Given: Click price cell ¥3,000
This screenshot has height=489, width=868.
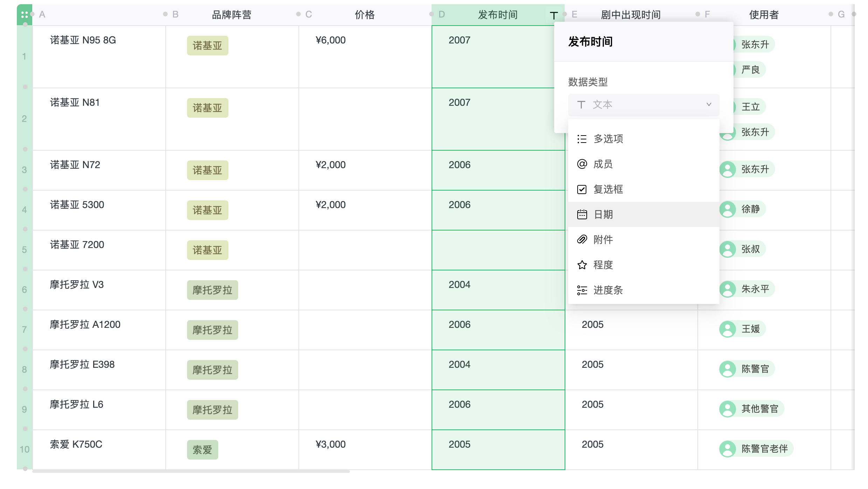Looking at the screenshot, I should click(365, 450).
